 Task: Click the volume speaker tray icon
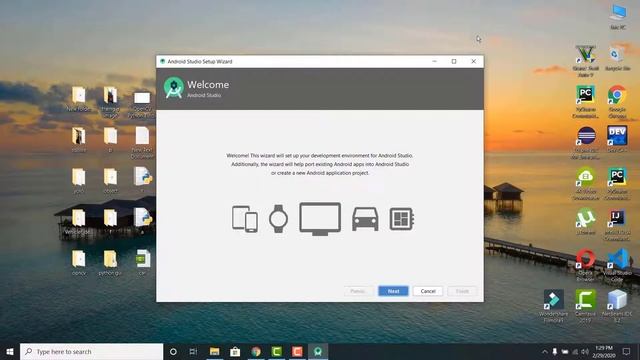(x=585, y=351)
